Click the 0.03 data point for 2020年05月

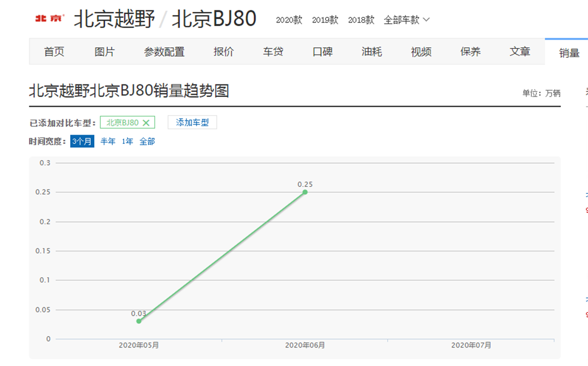coord(139,321)
